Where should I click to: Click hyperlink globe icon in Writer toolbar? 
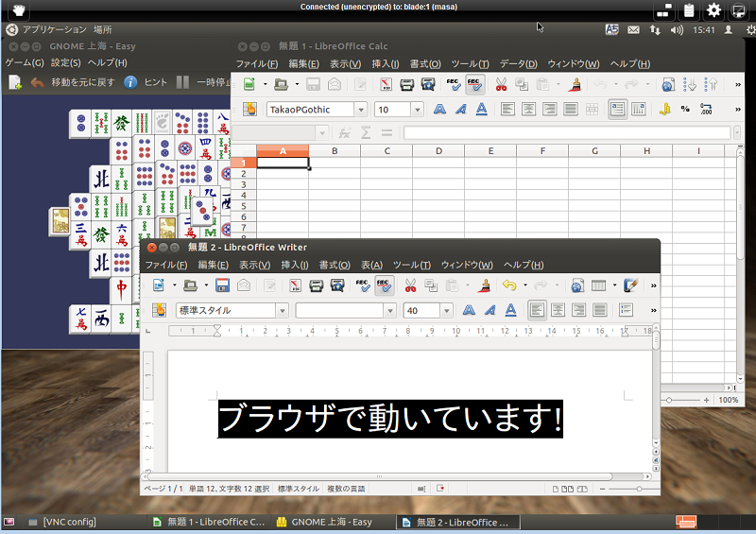577,285
